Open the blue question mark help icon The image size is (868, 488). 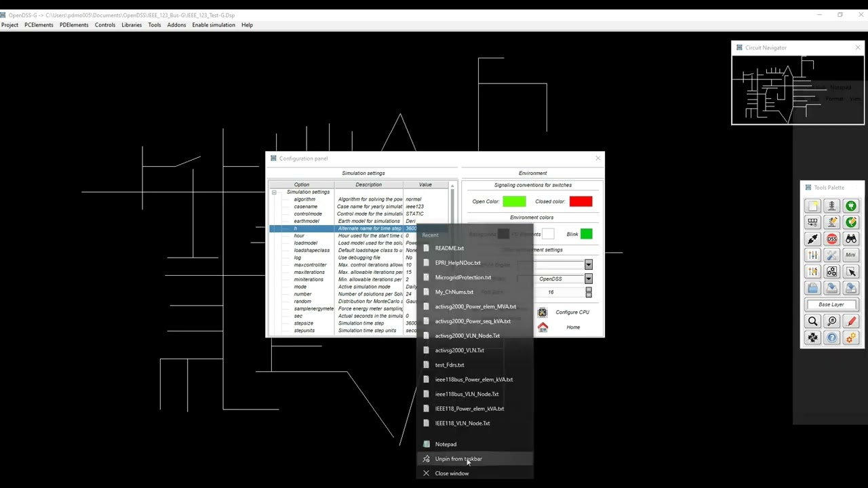831,338
